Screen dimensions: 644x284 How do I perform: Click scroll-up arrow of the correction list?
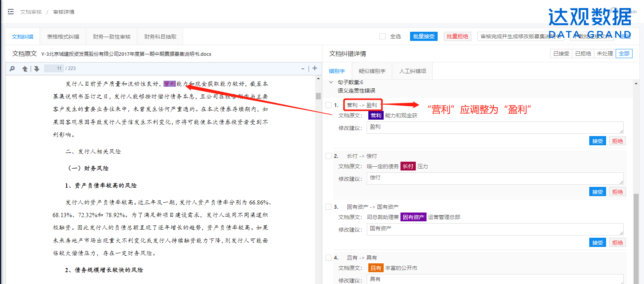636,83
